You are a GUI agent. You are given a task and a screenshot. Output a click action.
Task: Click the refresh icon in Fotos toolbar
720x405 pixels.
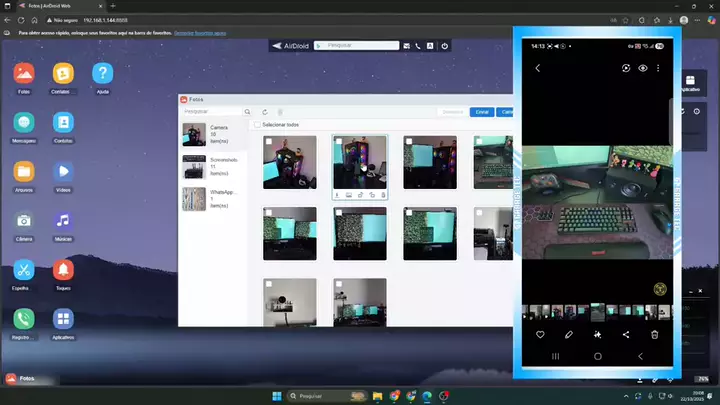265,112
